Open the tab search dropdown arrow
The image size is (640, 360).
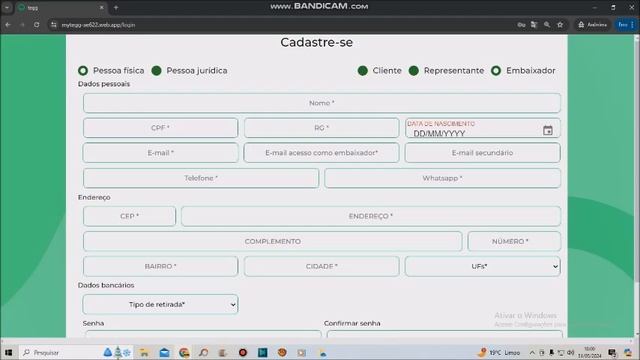[7, 7]
